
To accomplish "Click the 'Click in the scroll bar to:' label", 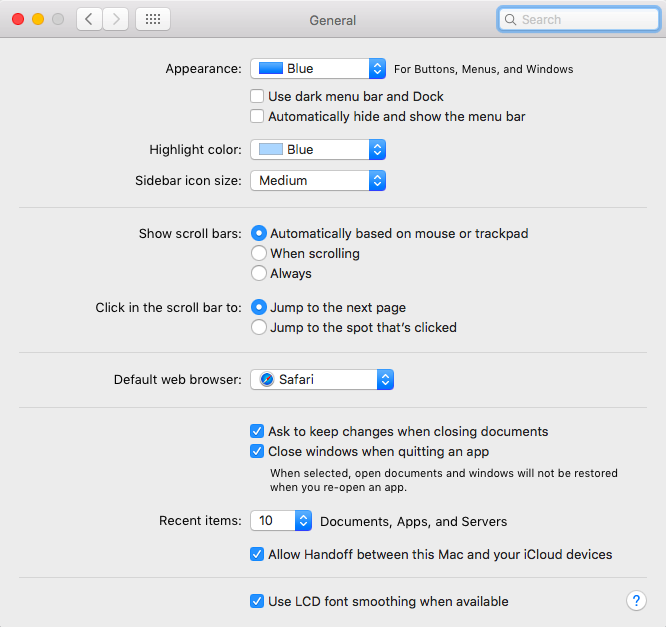I will [168, 308].
